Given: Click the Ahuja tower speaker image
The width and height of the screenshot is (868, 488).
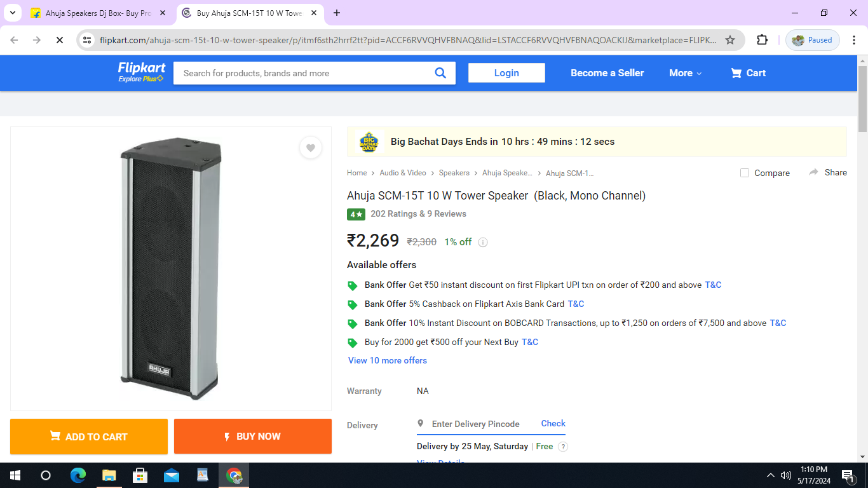Looking at the screenshot, I should point(170,268).
